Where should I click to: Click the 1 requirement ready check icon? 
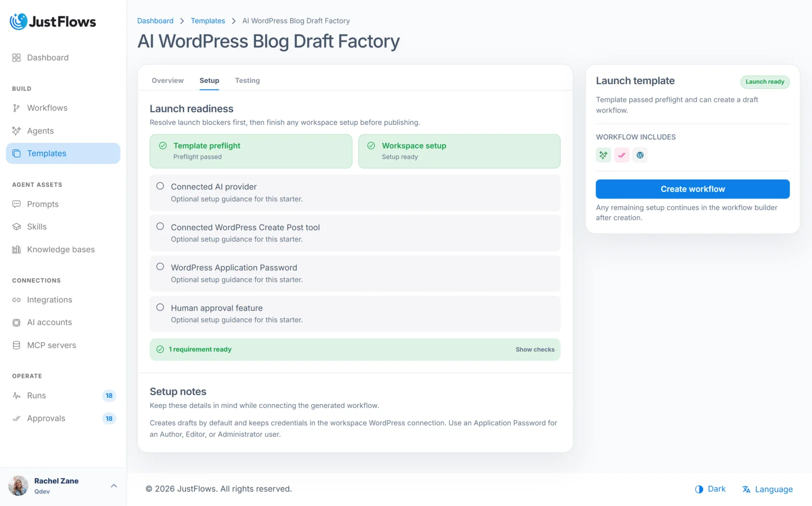pos(160,349)
